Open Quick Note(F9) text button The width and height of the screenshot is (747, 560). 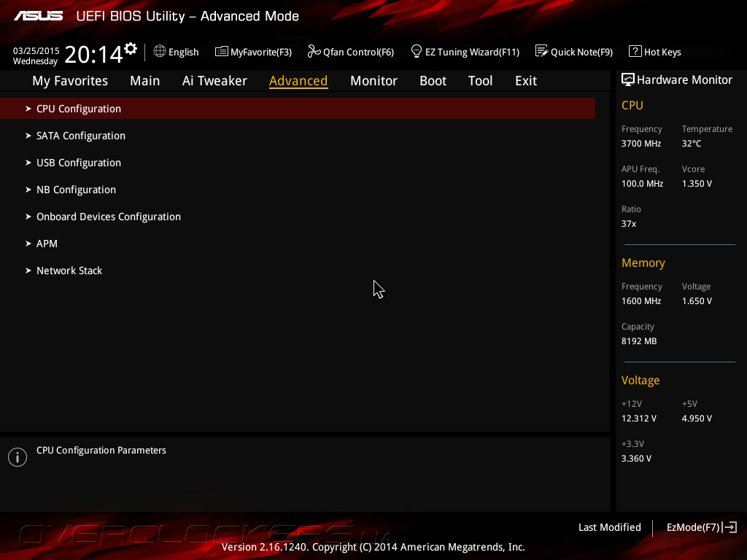581,52
